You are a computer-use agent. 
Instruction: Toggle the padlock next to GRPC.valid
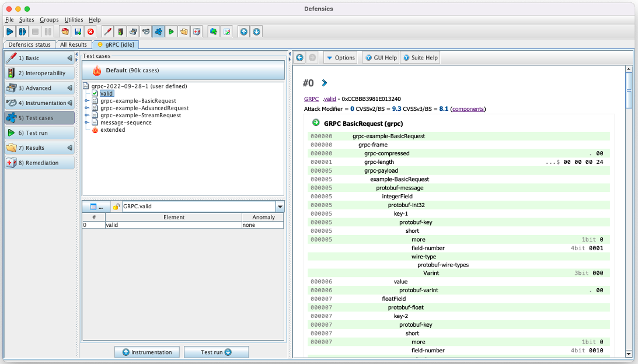[117, 206]
